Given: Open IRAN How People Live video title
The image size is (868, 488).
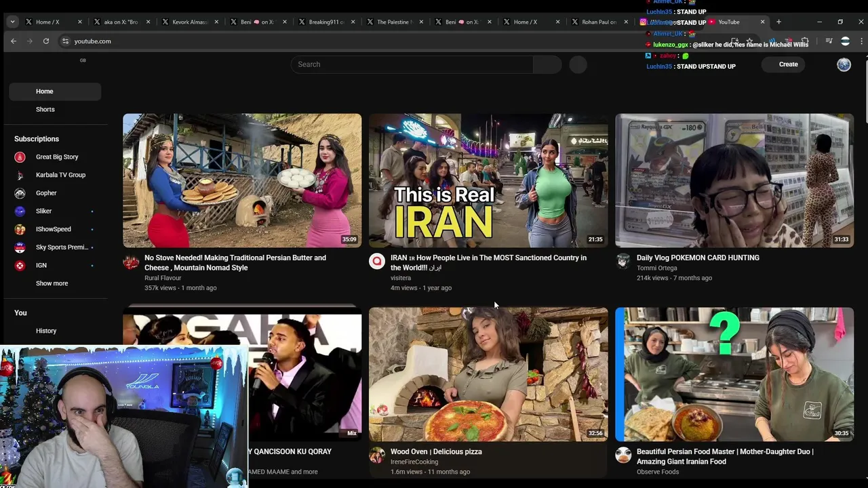Looking at the screenshot, I should pyautogui.click(x=488, y=262).
